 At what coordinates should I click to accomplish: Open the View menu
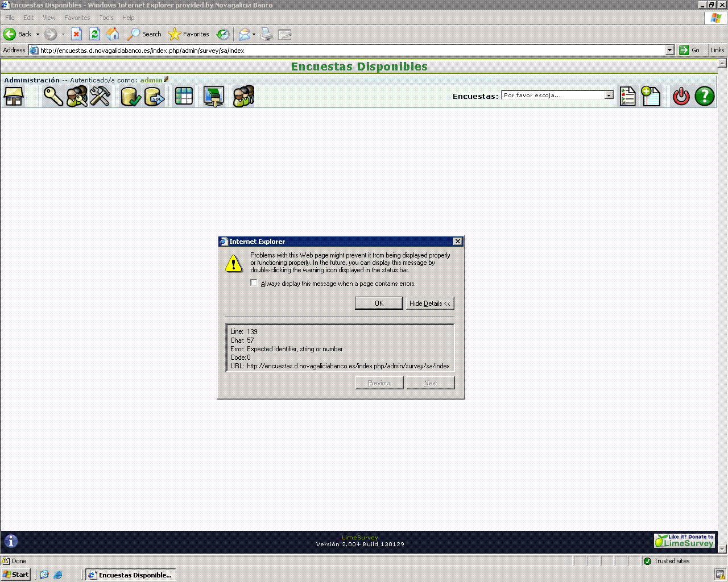click(x=49, y=18)
